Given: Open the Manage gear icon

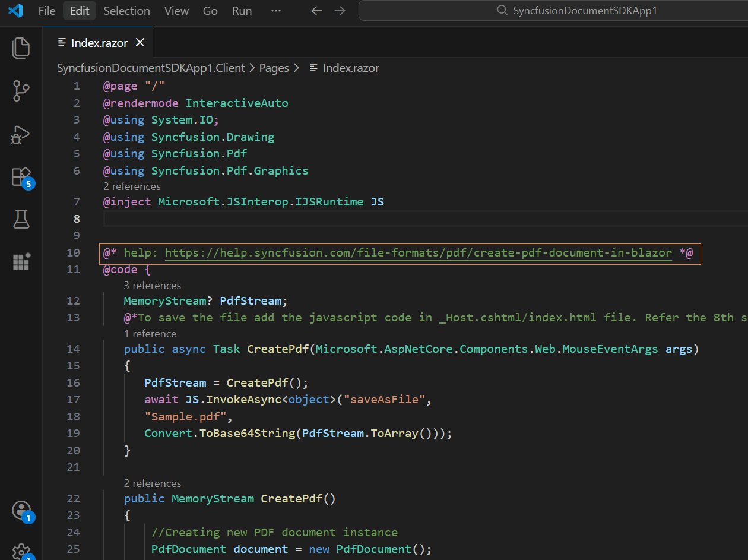Looking at the screenshot, I should coord(21,550).
